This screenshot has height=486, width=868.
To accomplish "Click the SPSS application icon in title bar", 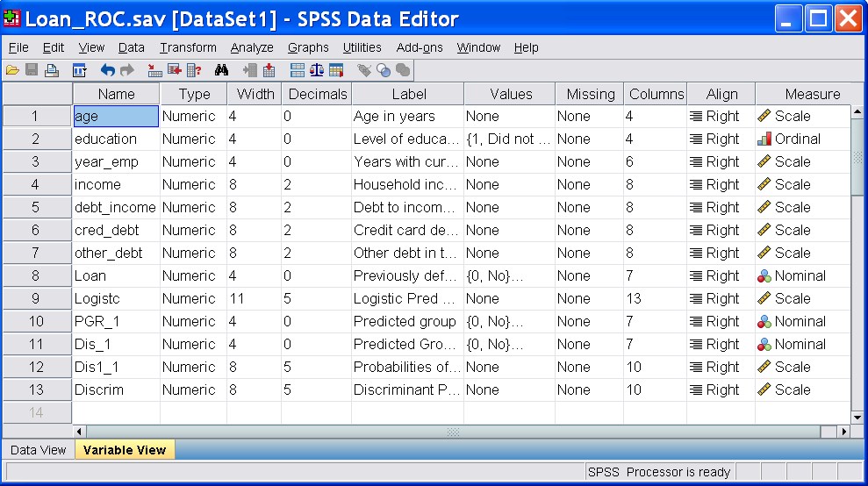I will (x=11, y=18).
